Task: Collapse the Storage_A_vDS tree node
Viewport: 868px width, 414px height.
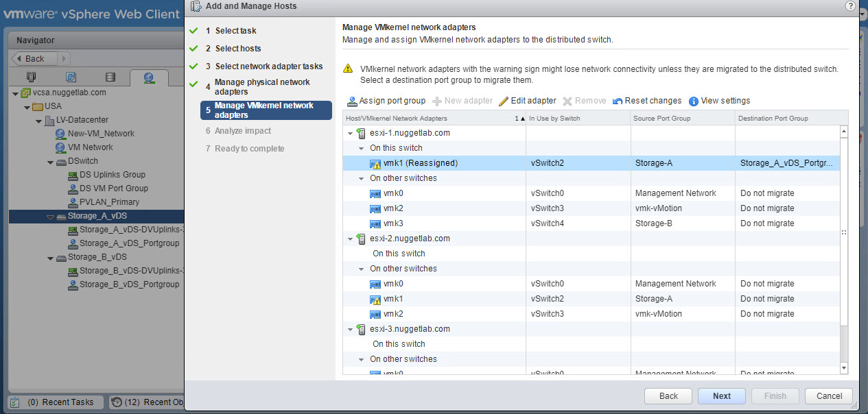Action: tap(50, 217)
